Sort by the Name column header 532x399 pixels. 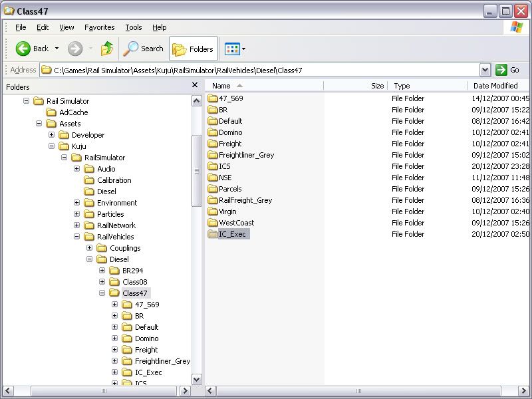point(264,86)
